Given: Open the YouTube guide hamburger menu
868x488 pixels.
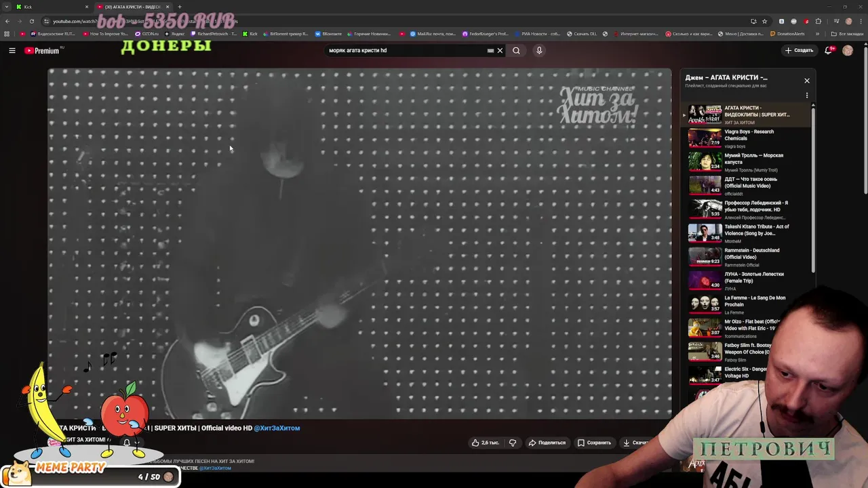Looking at the screenshot, I should coord(12,50).
